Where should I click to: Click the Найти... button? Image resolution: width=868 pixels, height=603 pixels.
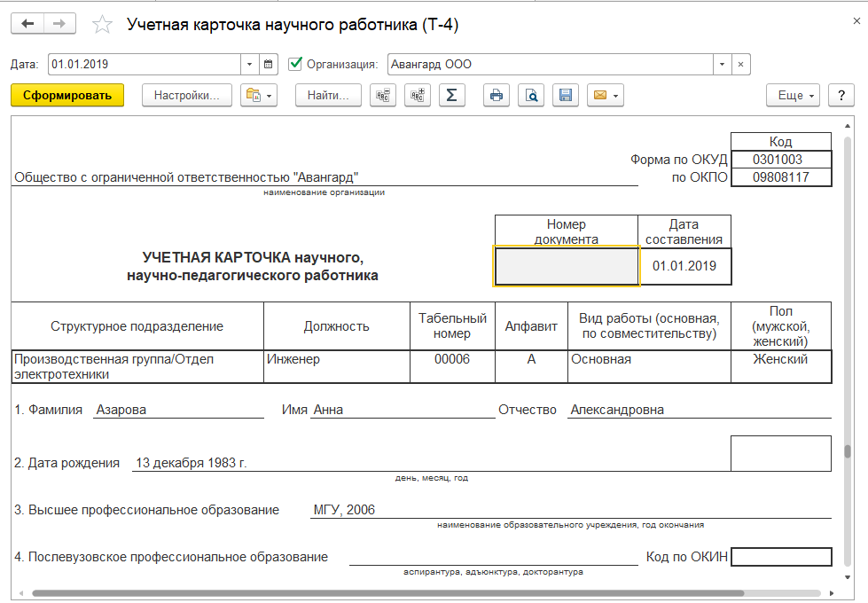(x=328, y=95)
